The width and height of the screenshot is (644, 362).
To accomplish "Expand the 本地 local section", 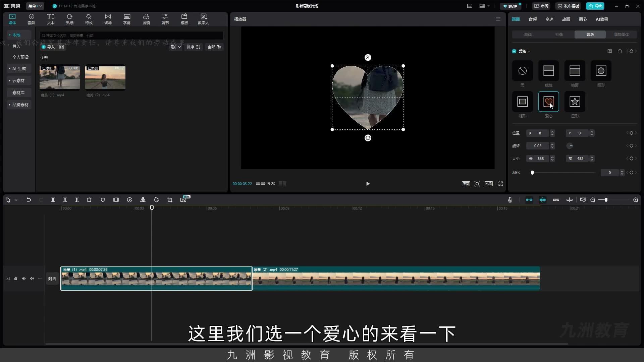I will [19, 35].
